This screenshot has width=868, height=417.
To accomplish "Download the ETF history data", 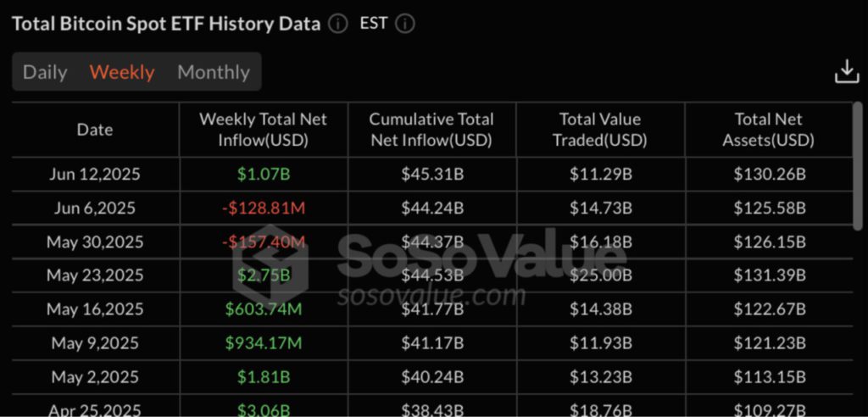I will 847,72.
